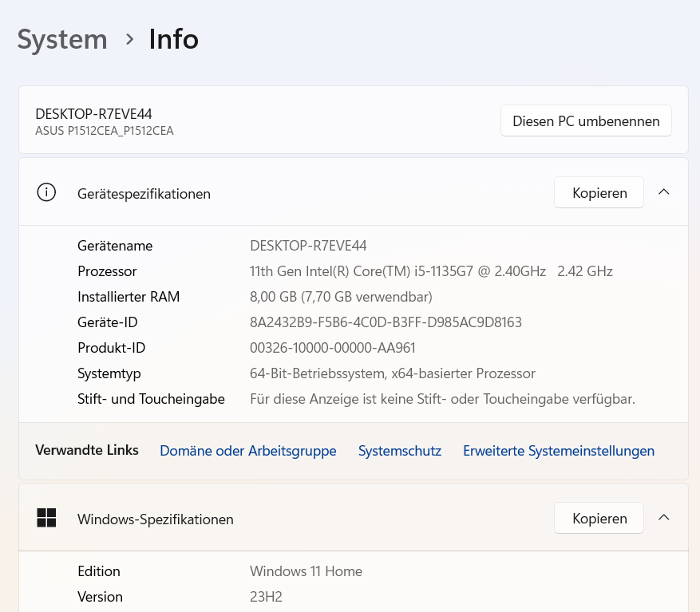700x612 pixels.
Task: Click the Systemtyp label
Action: point(109,373)
